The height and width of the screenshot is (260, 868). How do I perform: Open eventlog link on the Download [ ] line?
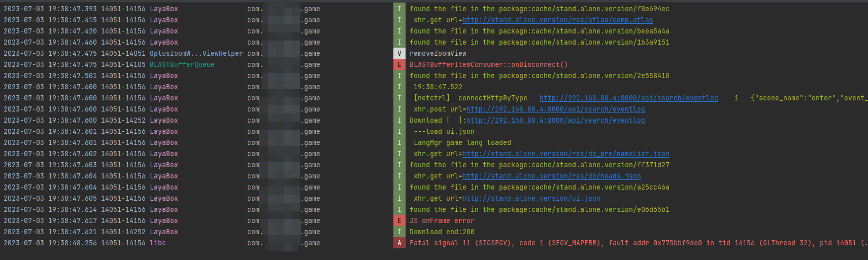pos(555,120)
